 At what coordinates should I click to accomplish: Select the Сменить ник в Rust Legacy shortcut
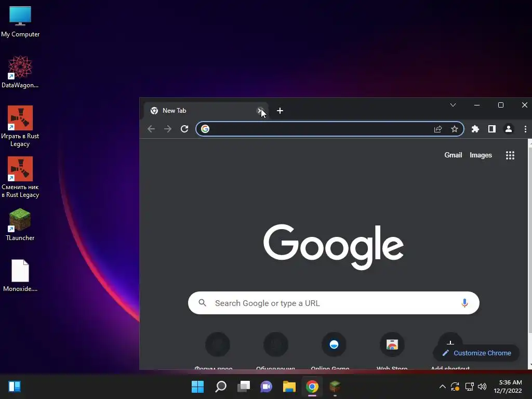pyautogui.click(x=20, y=177)
